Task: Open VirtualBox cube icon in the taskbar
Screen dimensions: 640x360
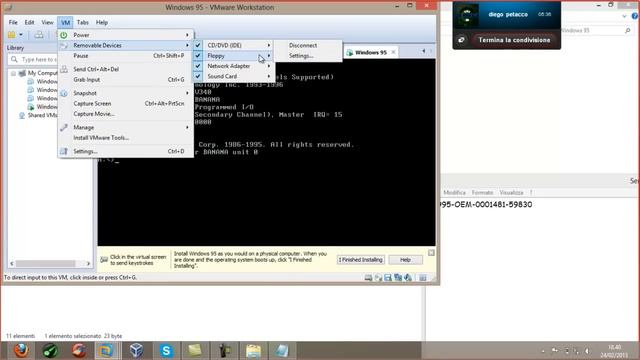Action: (x=136, y=351)
